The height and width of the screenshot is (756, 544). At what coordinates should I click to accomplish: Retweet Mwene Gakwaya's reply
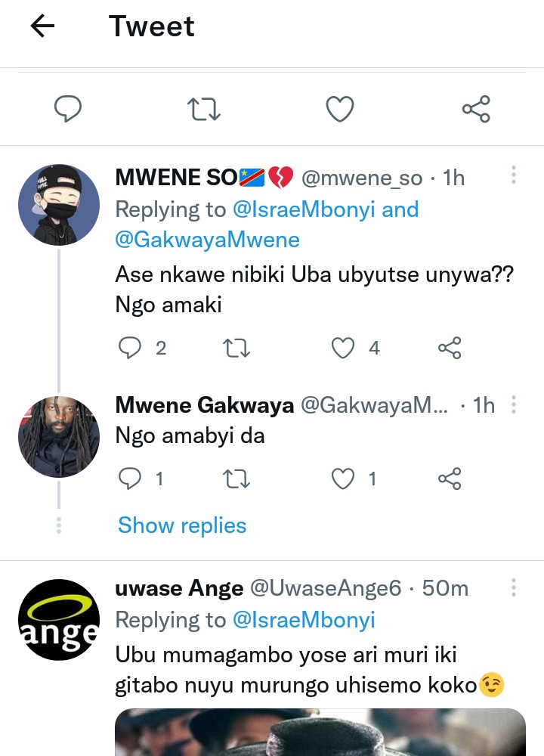tap(237, 479)
